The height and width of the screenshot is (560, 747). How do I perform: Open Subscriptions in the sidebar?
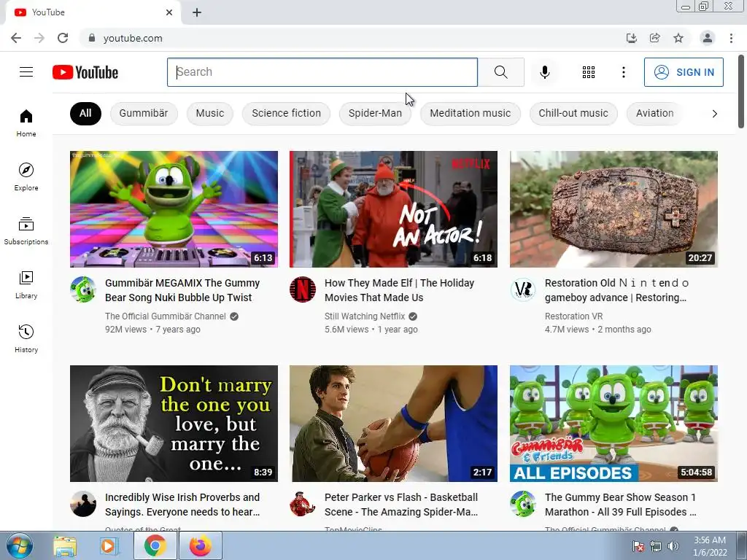(x=26, y=231)
